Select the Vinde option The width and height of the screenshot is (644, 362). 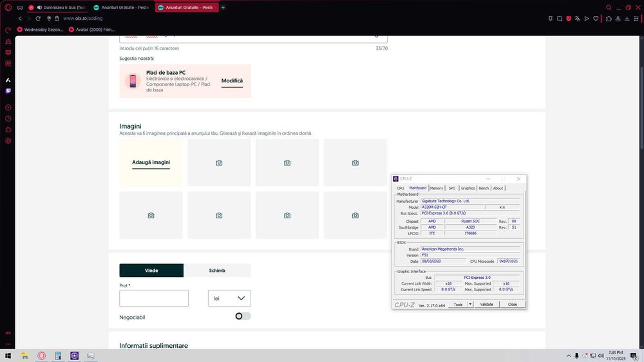point(151,271)
